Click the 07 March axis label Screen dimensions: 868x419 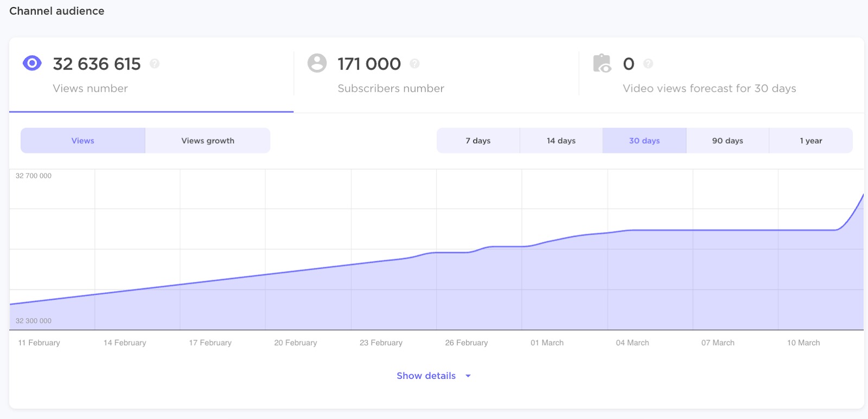pyautogui.click(x=718, y=343)
